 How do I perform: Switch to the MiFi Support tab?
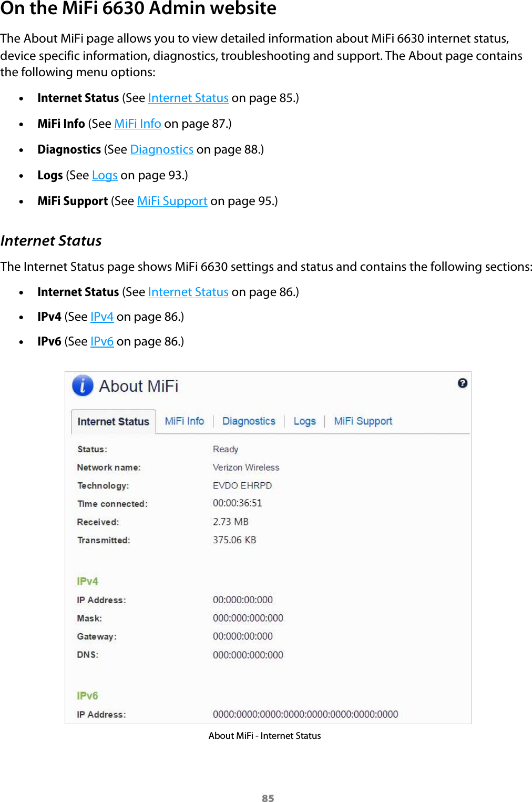363,421
